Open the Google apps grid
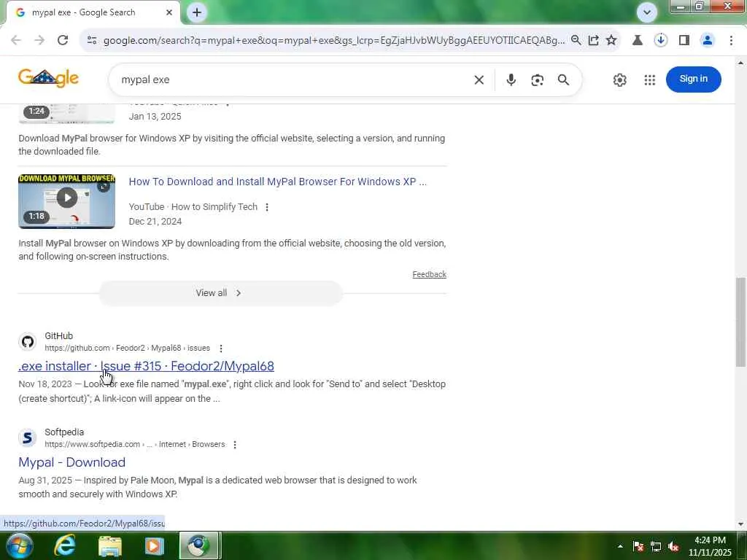The image size is (747, 560). (x=649, y=80)
